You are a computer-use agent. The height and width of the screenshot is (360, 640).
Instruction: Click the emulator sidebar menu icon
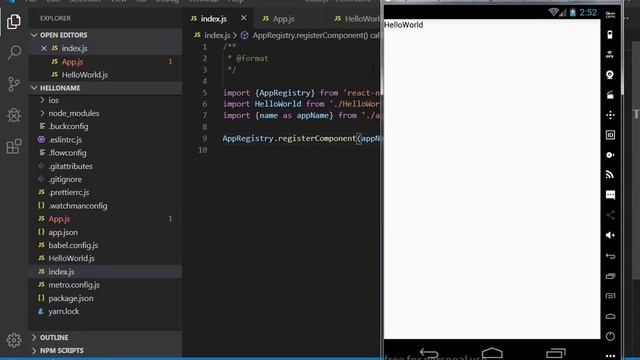click(610, 296)
